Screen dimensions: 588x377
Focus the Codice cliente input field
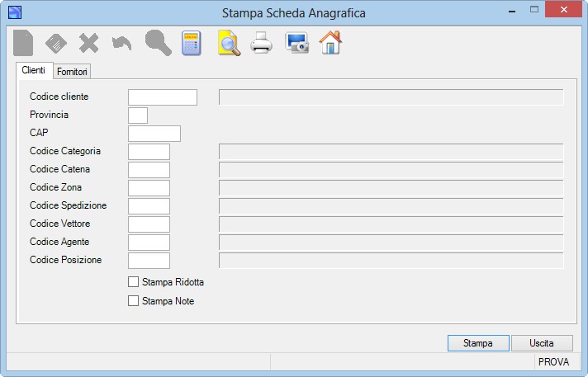click(x=163, y=97)
